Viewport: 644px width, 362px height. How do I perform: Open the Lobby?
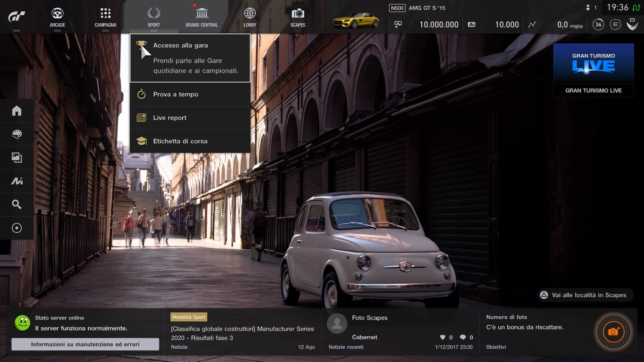250,17
